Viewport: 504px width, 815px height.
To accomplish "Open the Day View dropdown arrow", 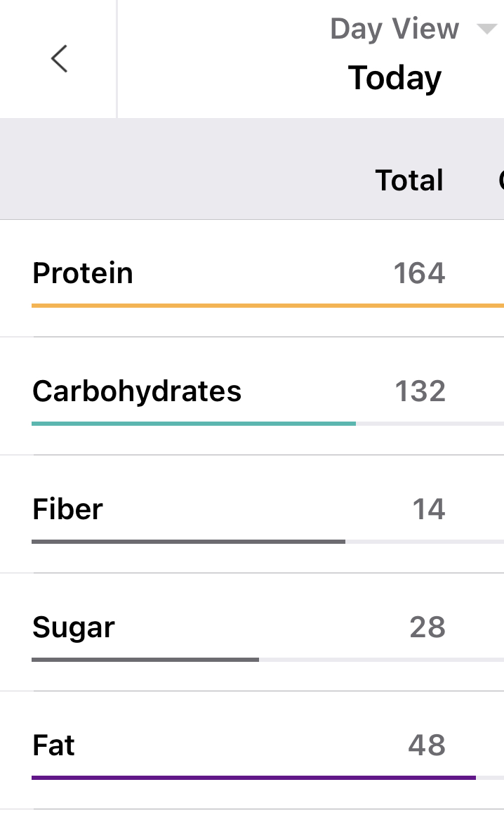I will 486,29.
